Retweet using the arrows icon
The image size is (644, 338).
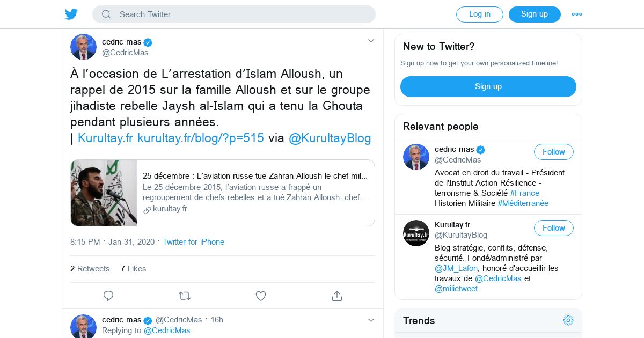tap(185, 296)
